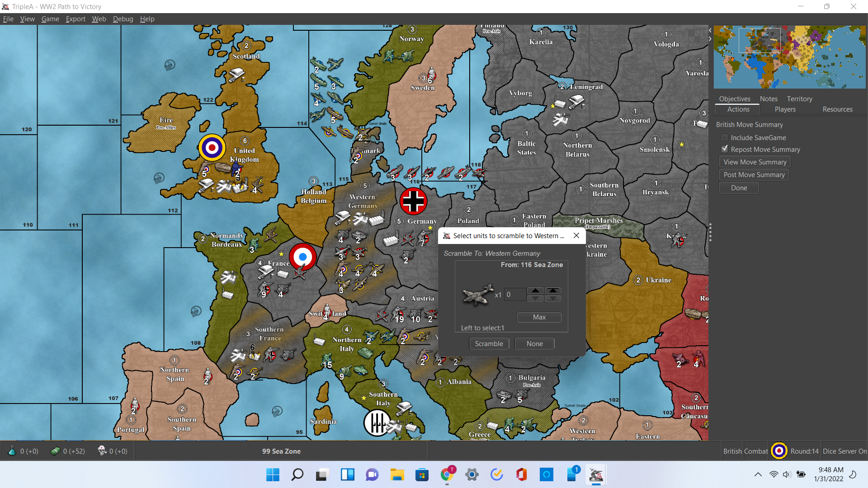This screenshot has height=488, width=868.
Task: Click the scramble quantity input field
Action: (x=515, y=295)
